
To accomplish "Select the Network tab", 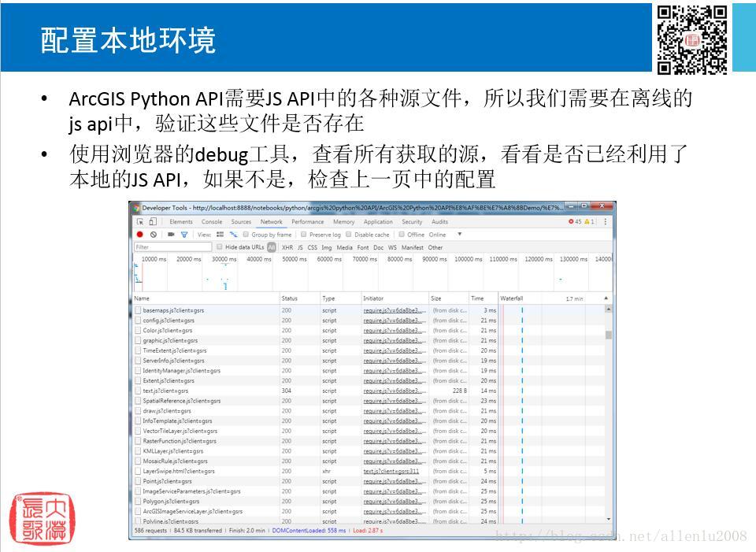I will (x=272, y=222).
